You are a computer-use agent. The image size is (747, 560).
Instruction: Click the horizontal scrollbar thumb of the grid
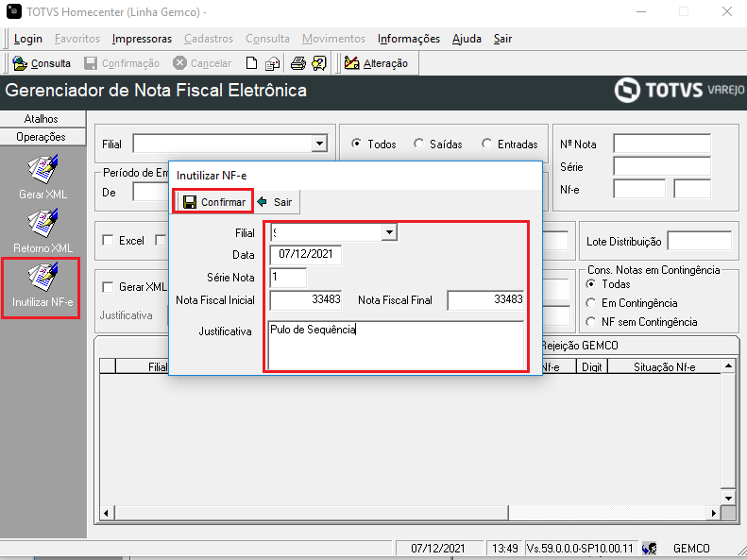tap(311, 513)
